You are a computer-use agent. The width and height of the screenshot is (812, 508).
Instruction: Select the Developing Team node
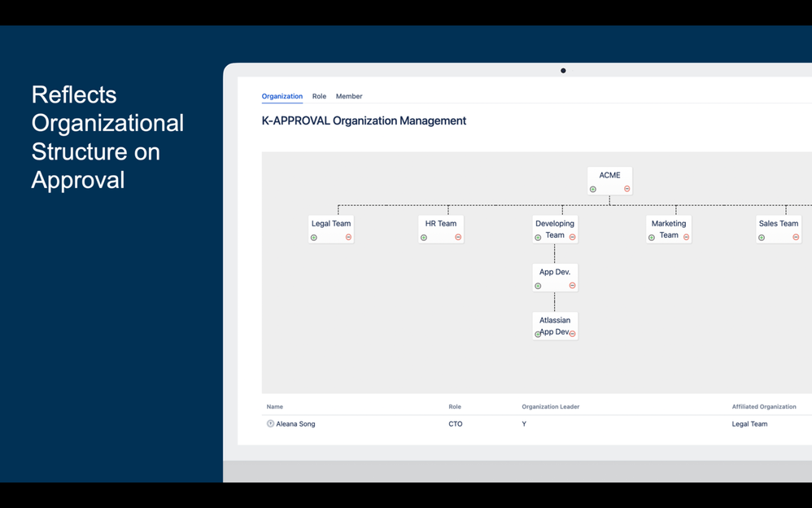point(555,229)
